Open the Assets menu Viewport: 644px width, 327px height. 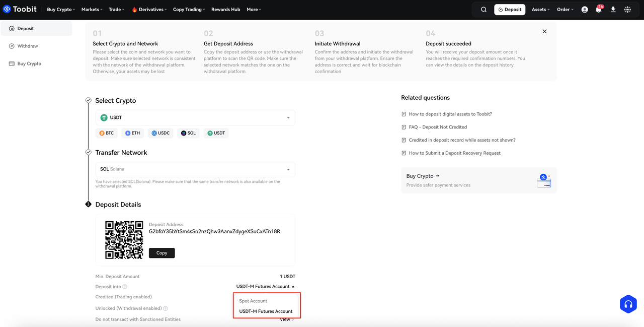[540, 10]
